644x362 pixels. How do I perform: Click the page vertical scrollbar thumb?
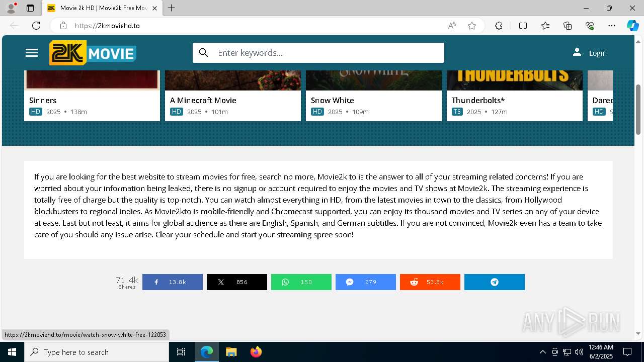click(x=638, y=109)
